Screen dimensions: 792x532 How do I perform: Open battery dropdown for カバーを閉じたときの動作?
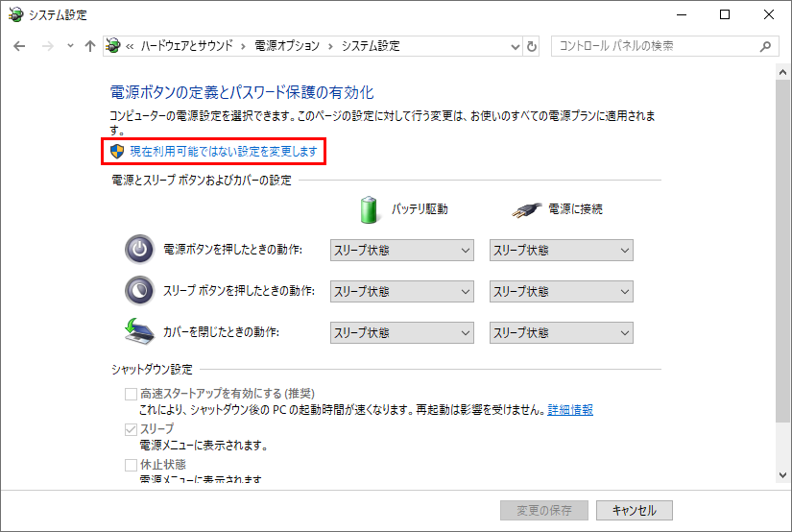(x=402, y=333)
